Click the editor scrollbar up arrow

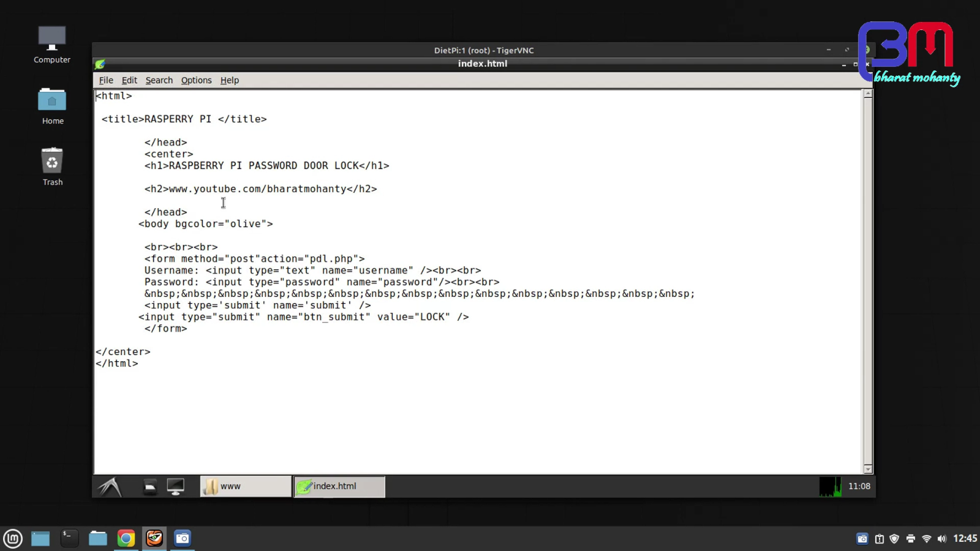point(868,94)
